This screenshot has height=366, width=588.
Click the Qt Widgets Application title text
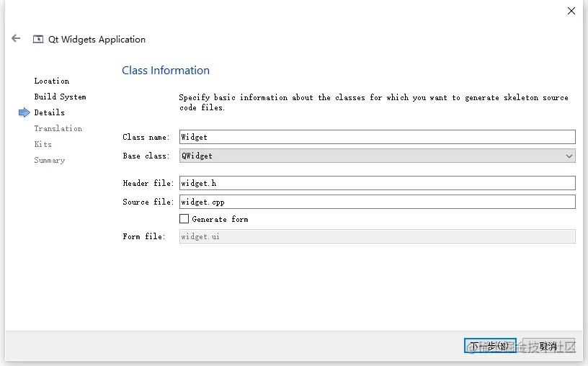(97, 40)
